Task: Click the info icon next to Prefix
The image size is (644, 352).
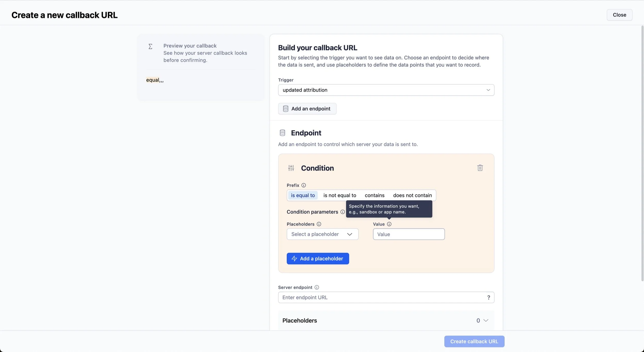Action: pos(303,185)
